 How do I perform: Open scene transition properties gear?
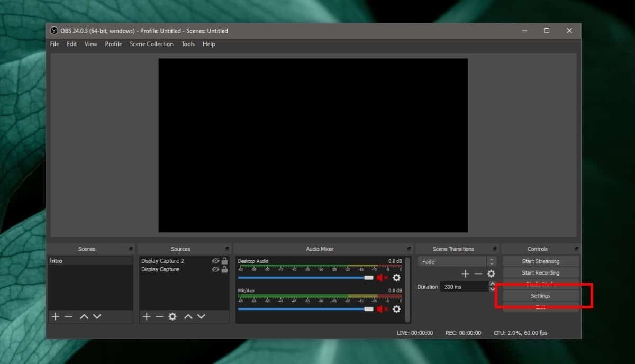click(x=491, y=274)
